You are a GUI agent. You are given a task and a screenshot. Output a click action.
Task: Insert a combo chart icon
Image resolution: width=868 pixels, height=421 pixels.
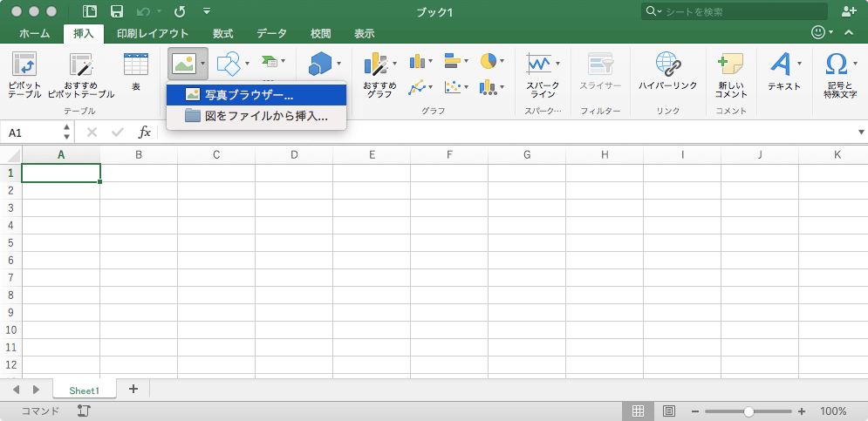point(488,87)
